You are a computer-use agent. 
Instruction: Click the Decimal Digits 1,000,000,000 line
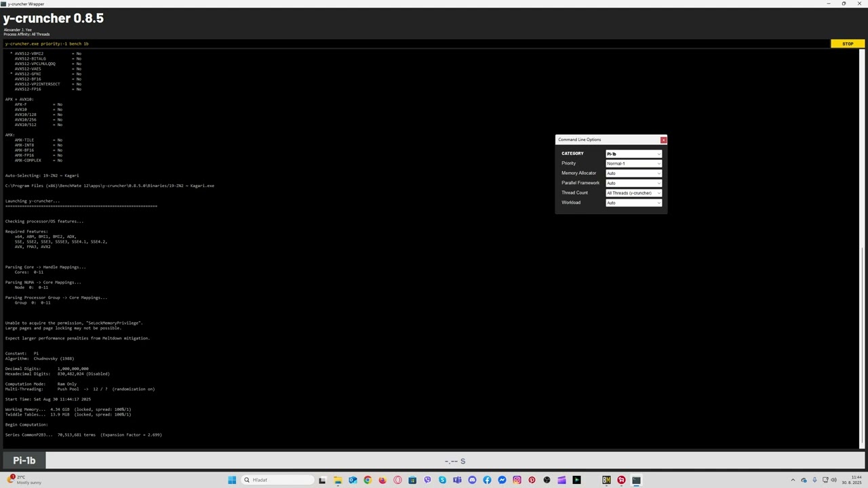pos(47,369)
